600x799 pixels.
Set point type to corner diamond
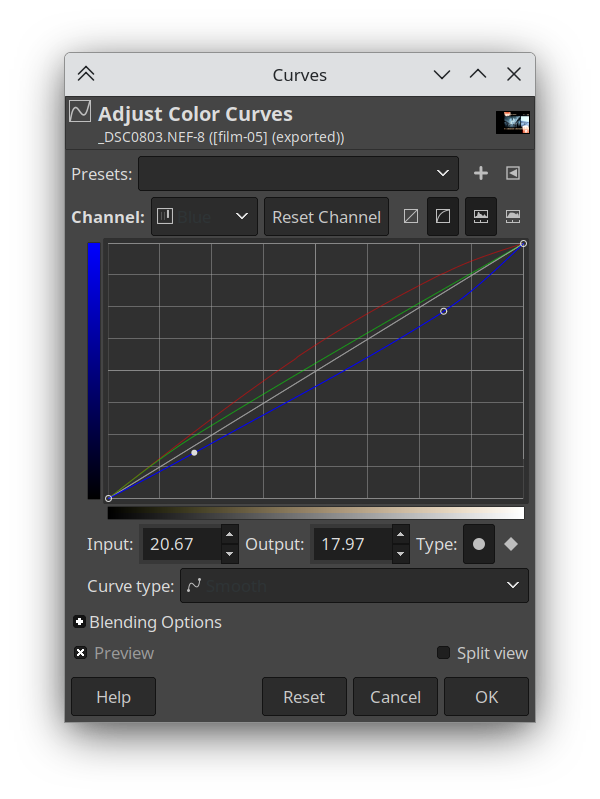(x=511, y=544)
